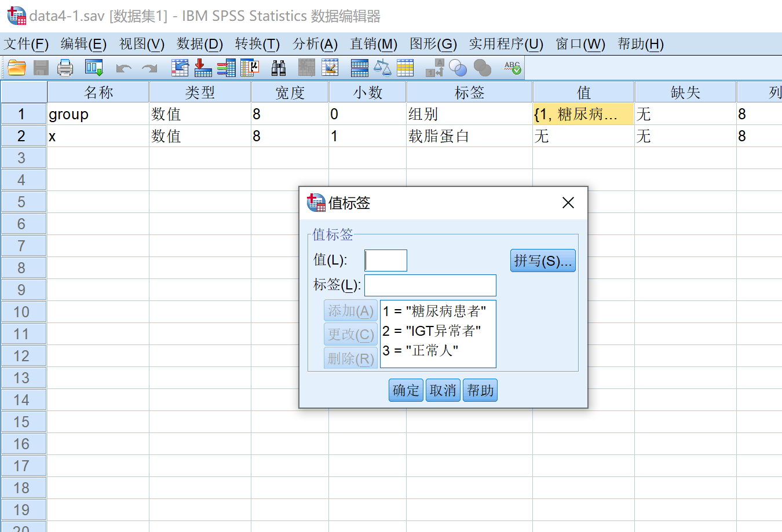Click the Open data file folder icon
Viewport: 782px width, 532px height.
click(x=17, y=68)
